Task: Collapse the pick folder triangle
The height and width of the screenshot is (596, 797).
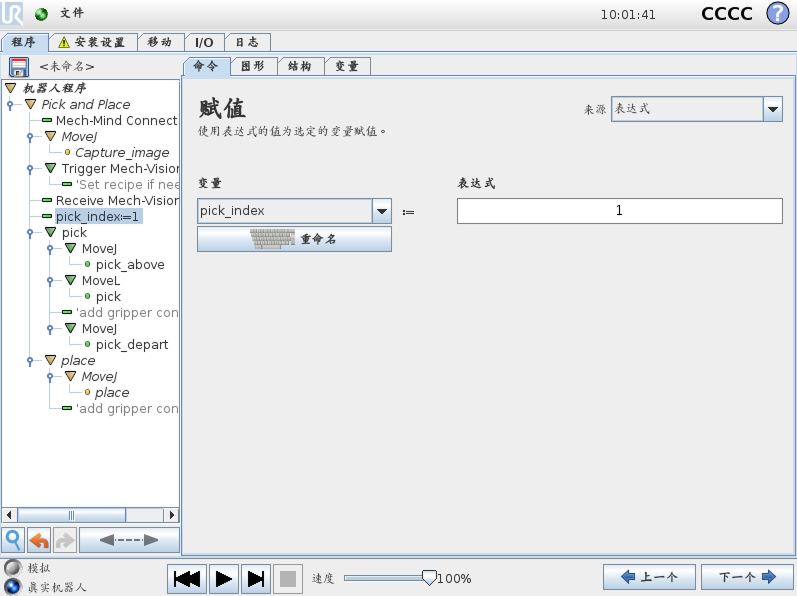Action: [x=50, y=232]
